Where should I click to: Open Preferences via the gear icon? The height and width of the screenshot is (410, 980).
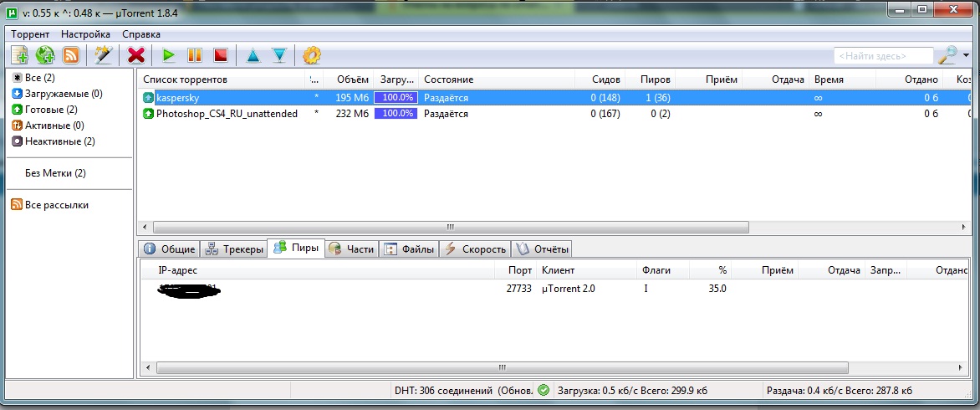311,55
